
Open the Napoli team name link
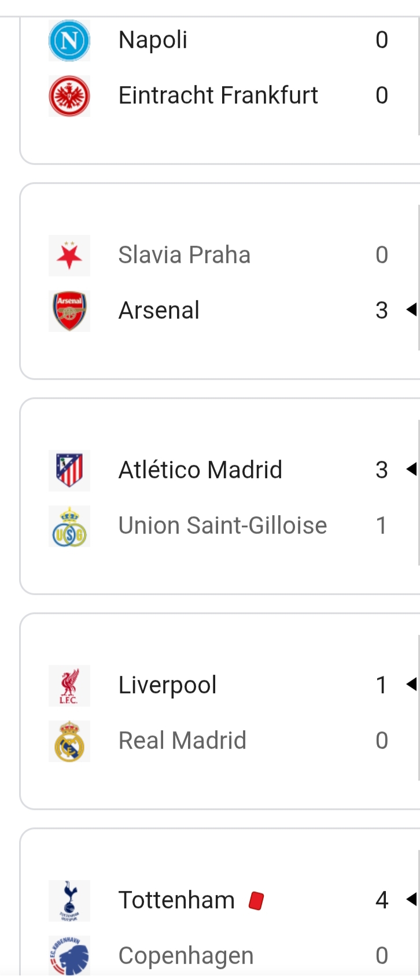coord(153,40)
